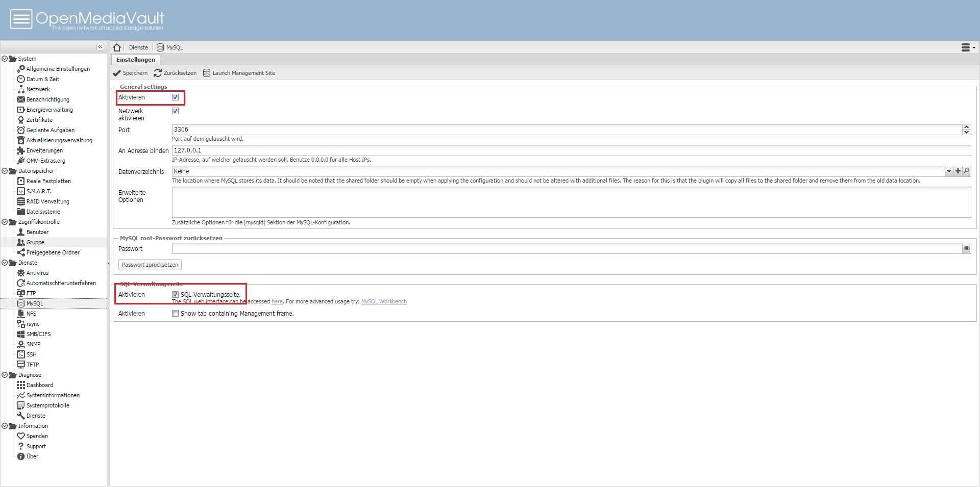The image size is (980, 487).
Task: Click the Netzwerk icon in sidebar
Action: (x=21, y=89)
